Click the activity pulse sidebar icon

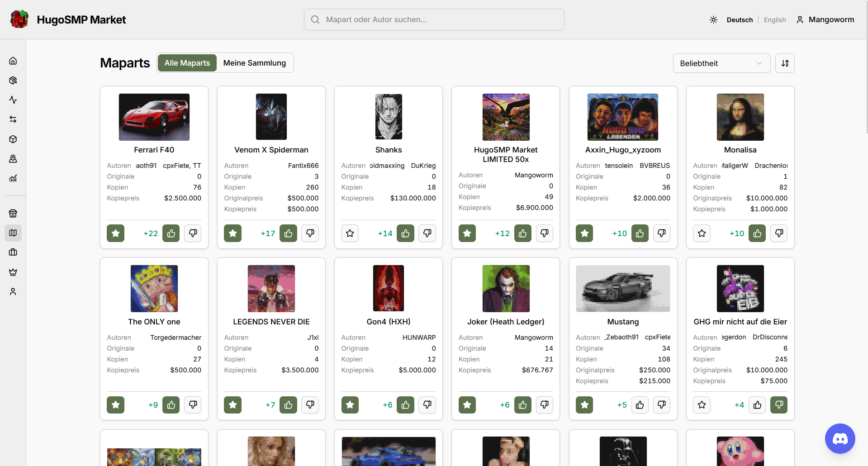coord(13,100)
